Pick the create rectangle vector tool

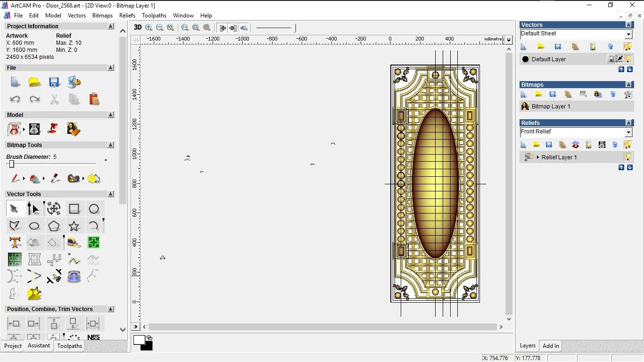click(x=74, y=208)
